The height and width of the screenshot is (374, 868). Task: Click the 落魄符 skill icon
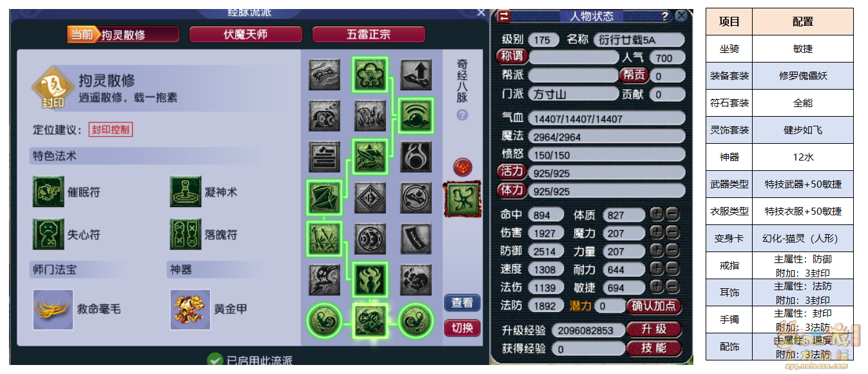(186, 234)
